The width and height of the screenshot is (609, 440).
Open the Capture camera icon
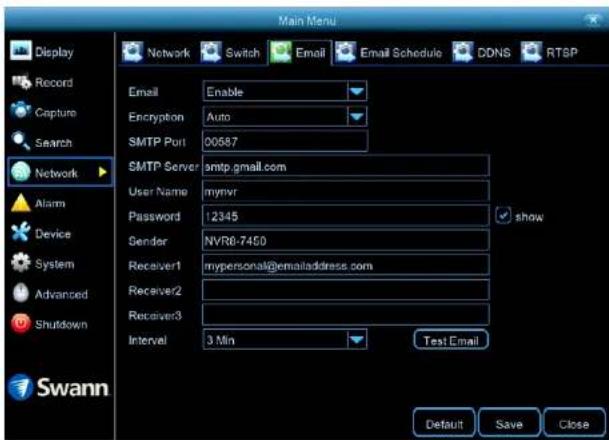click(x=21, y=111)
